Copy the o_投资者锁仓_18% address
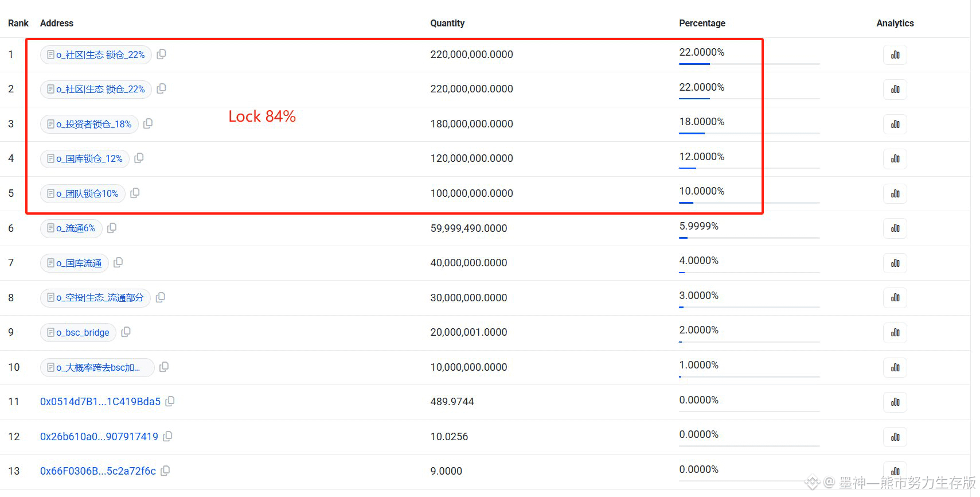Image resolution: width=980 pixels, height=497 pixels. [148, 123]
